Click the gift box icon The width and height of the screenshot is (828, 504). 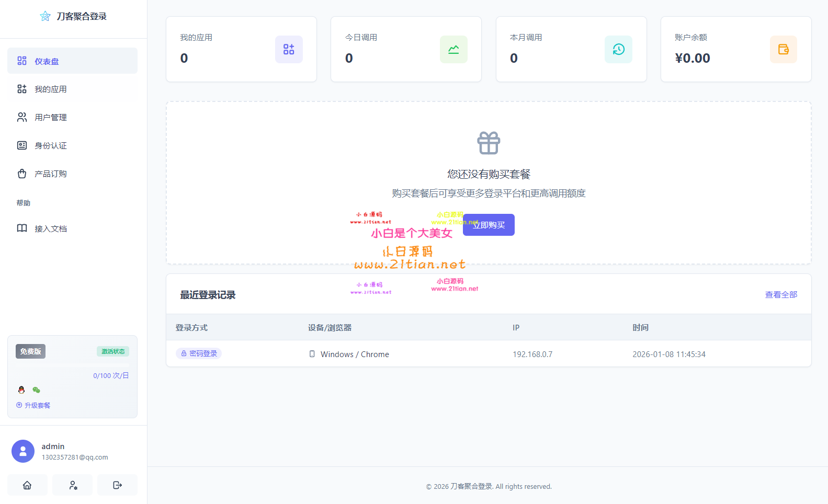point(489,143)
